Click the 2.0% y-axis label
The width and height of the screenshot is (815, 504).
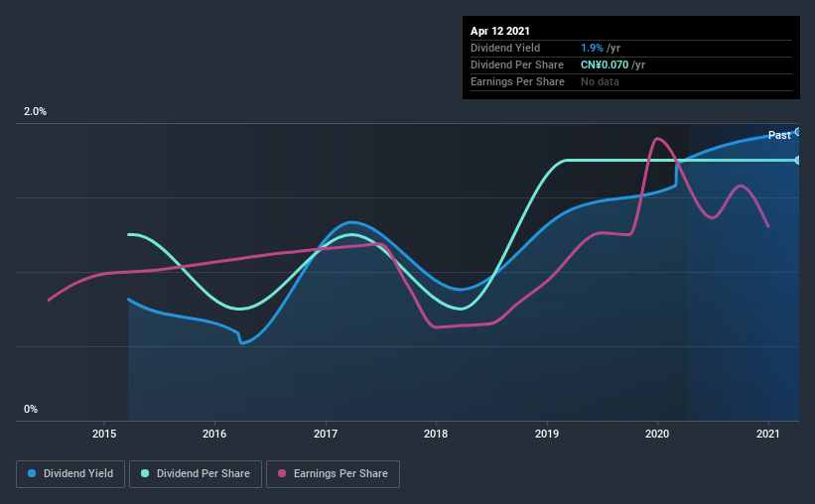tap(35, 111)
